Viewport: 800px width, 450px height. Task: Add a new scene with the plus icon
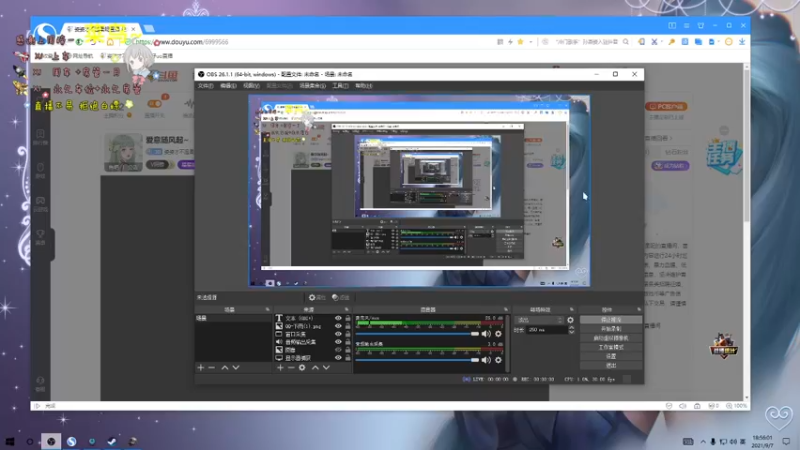[201, 367]
